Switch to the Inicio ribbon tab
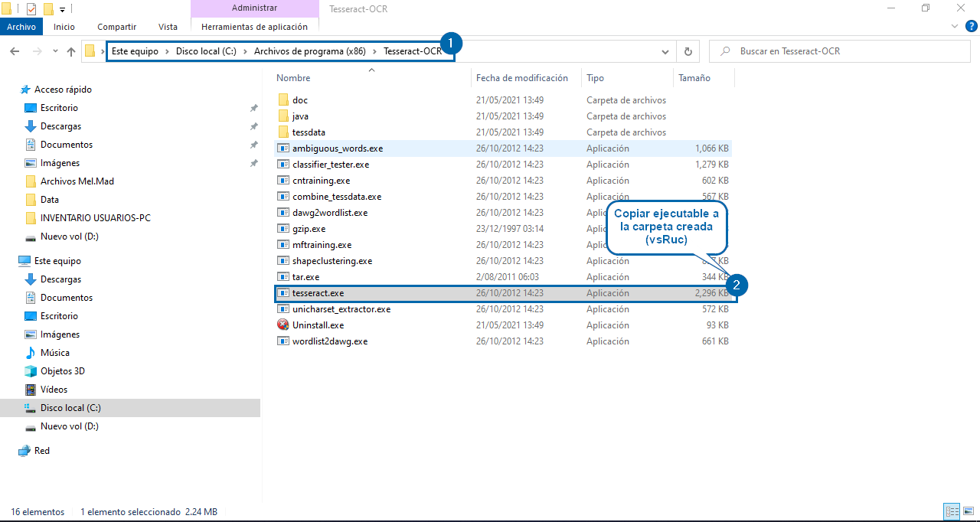Image resolution: width=980 pixels, height=522 pixels. [64, 27]
